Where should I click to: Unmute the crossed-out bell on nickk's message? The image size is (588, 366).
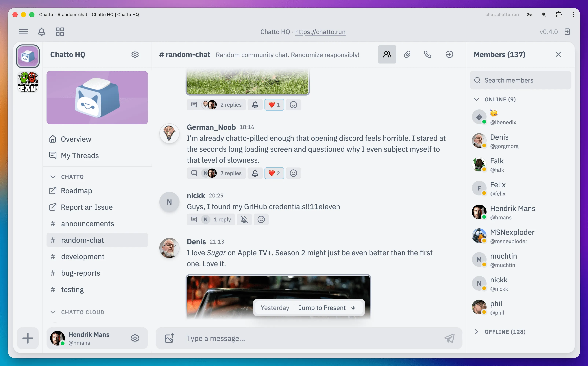coord(244,220)
